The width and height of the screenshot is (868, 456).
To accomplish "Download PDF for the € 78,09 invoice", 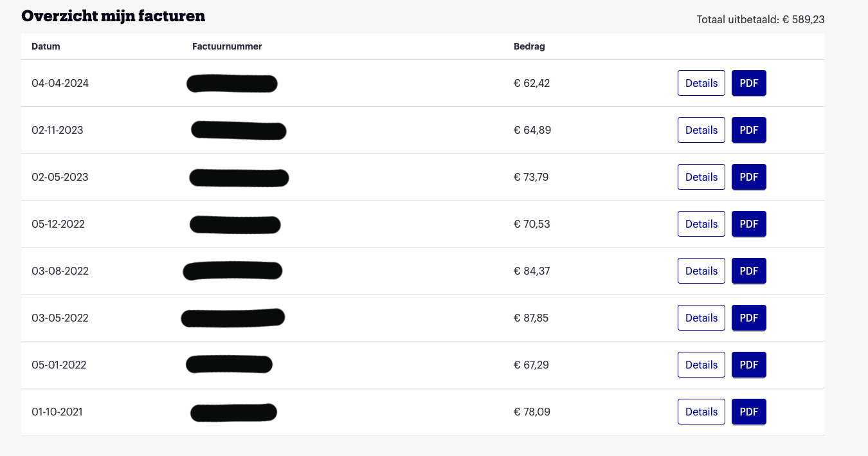I will click(749, 412).
